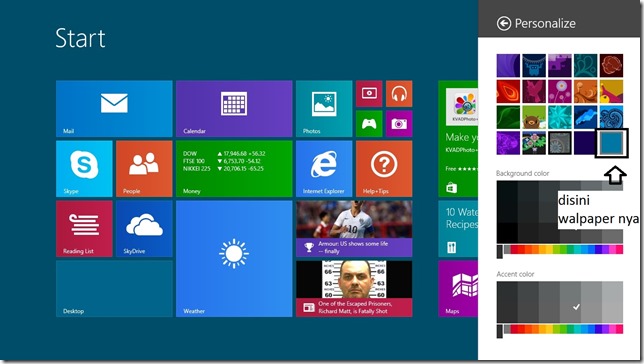
Task: Open the orange Music headphones tile
Action: coord(399,94)
